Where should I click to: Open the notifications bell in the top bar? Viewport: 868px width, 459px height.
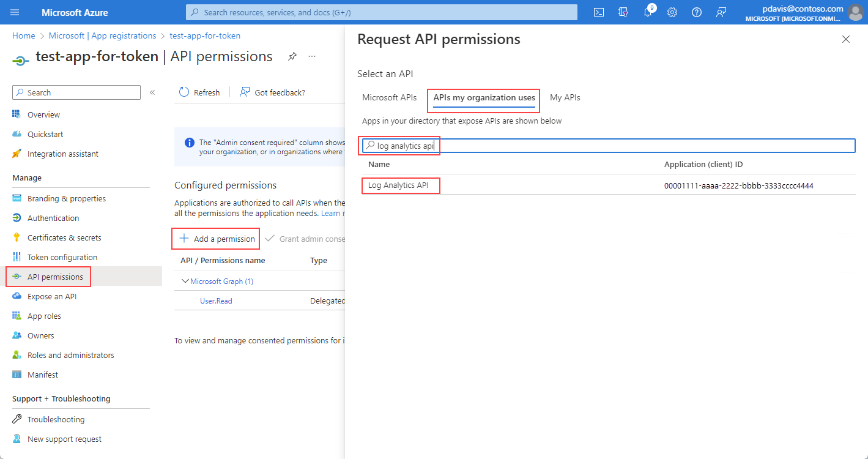tap(648, 12)
